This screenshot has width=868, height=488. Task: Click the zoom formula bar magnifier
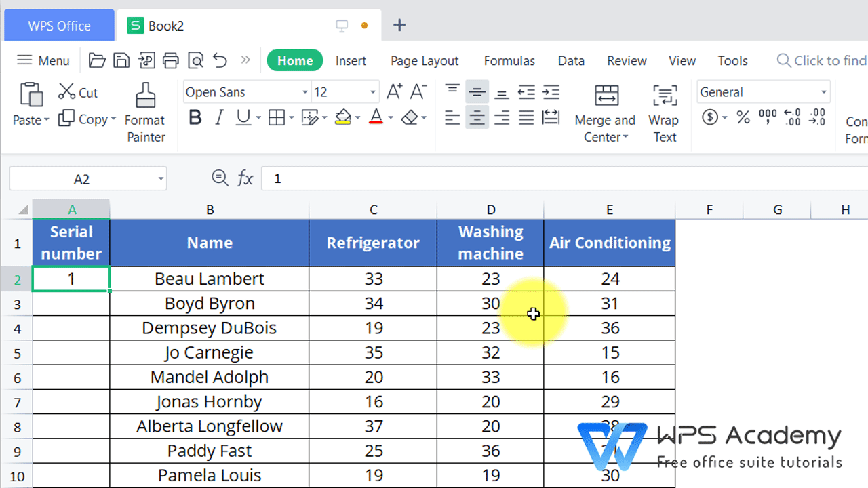[x=220, y=178]
